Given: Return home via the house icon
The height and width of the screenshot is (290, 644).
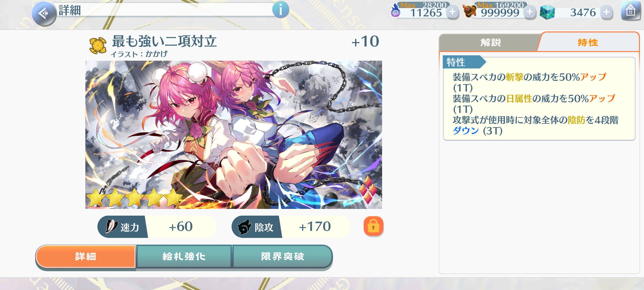Looking at the screenshot, I should pyautogui.click(x=631, y=11).
